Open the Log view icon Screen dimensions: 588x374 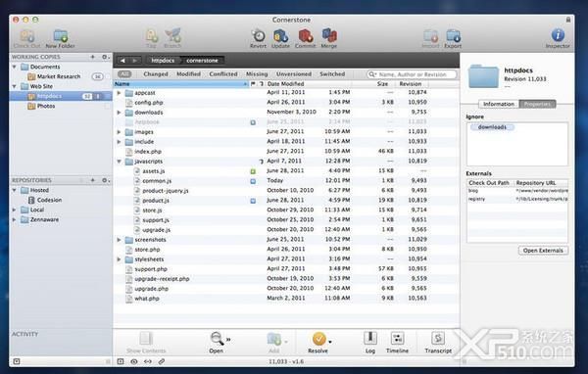pyautogui.click(x=370, y=338)
